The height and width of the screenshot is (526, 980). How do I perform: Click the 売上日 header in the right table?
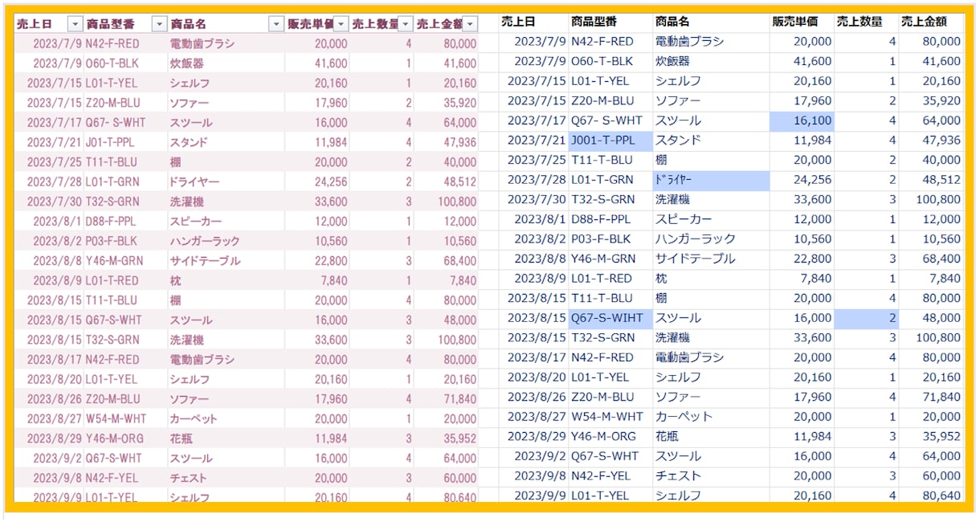pos(518,22)
